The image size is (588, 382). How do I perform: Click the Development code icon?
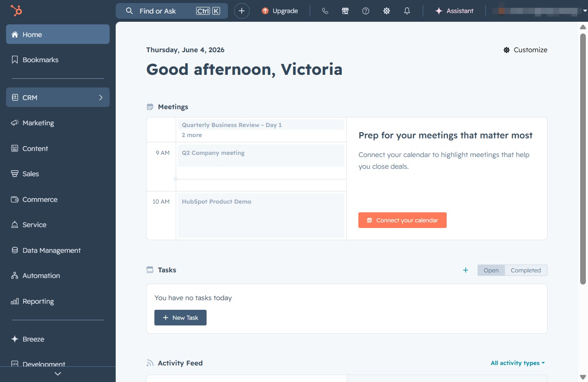15,364
